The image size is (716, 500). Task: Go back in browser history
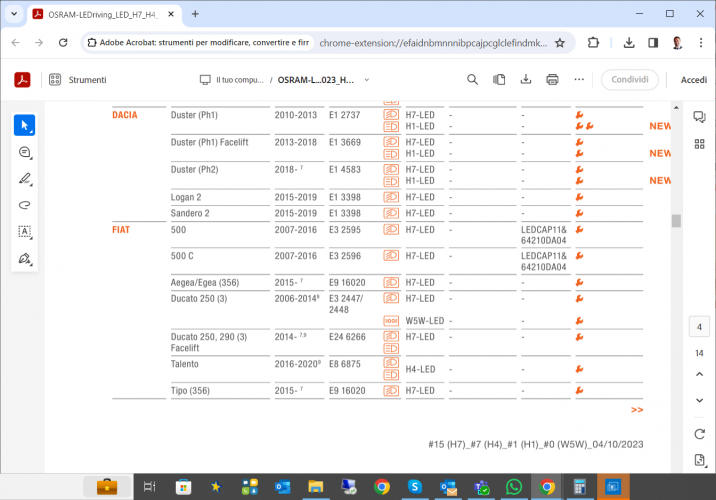point(15,42)
